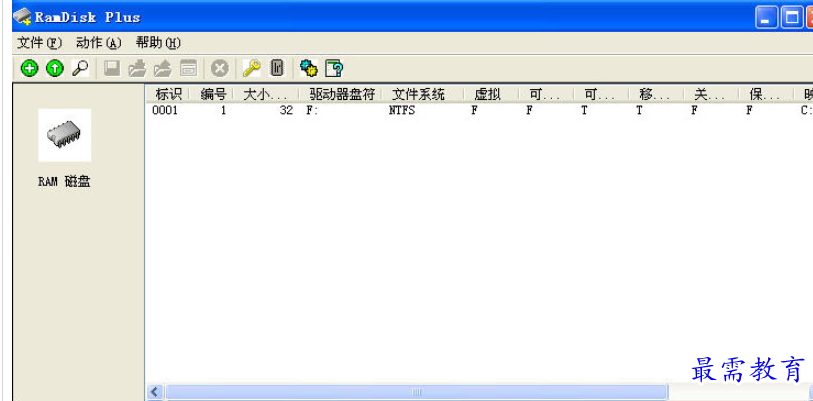Maximize the RamDisk Plus window

pos(791,18)
